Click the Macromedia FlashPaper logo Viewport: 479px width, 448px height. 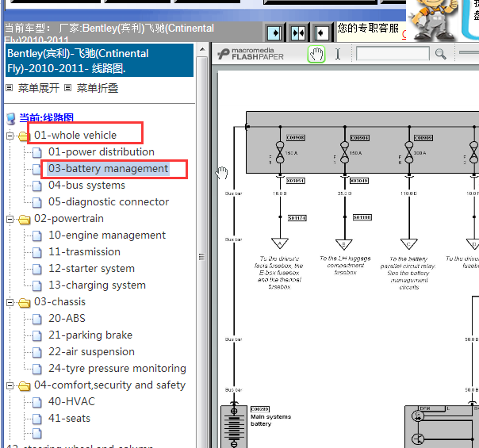[x=251, y=54]
